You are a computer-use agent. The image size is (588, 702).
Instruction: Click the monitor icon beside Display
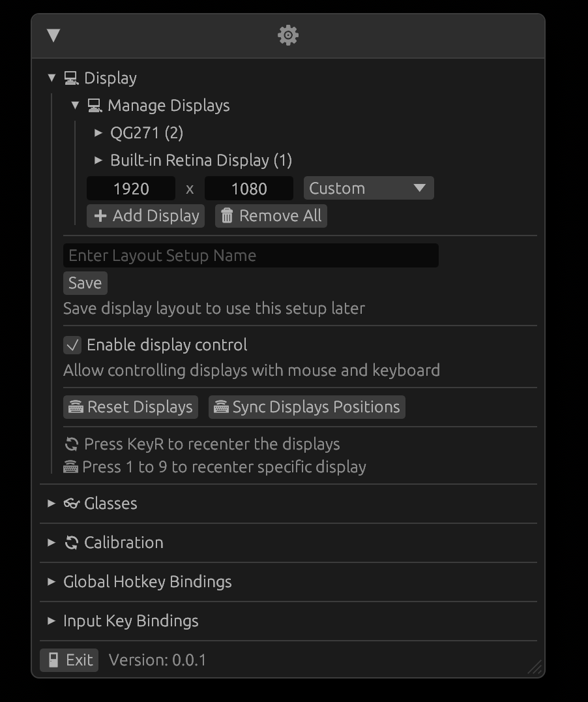72,78
